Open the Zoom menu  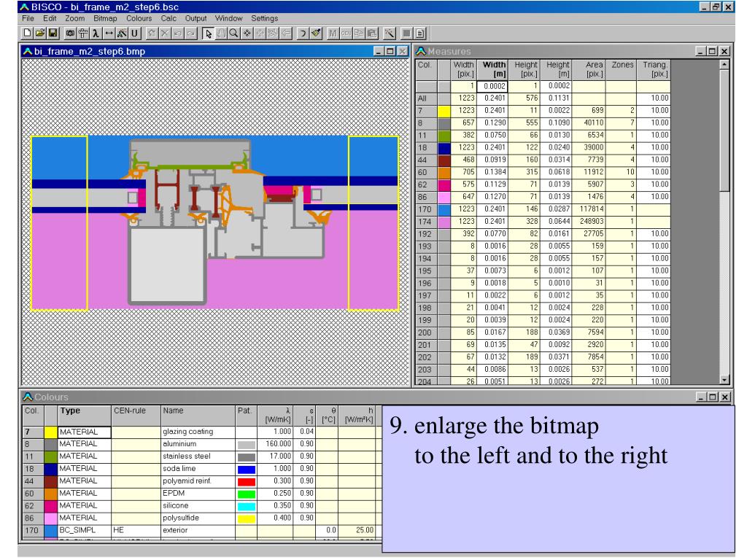click(x=75, y=18)
